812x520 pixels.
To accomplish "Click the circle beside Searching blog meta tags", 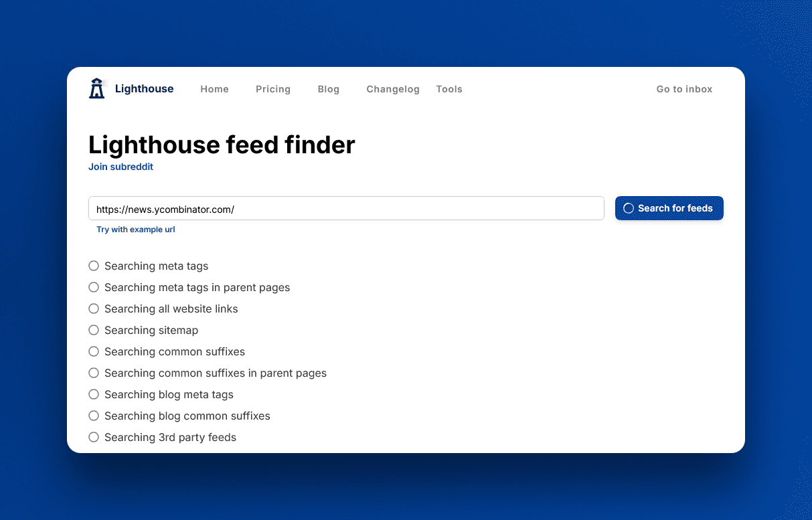I will tap(94, 395).
